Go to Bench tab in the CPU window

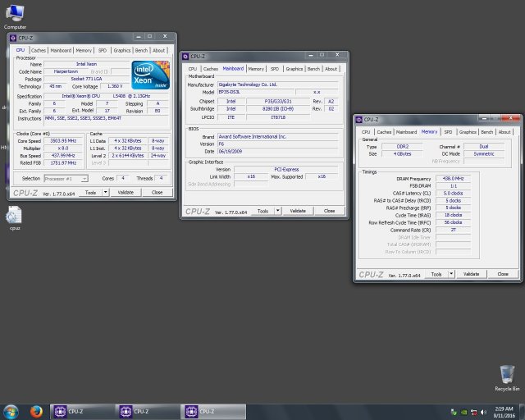(x=142, y=50)
